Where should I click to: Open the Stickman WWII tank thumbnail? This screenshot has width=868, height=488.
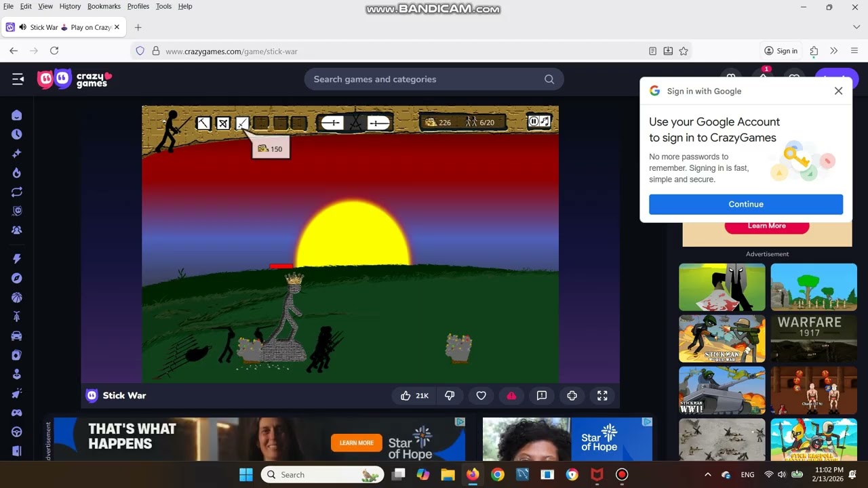pos(722,390)
